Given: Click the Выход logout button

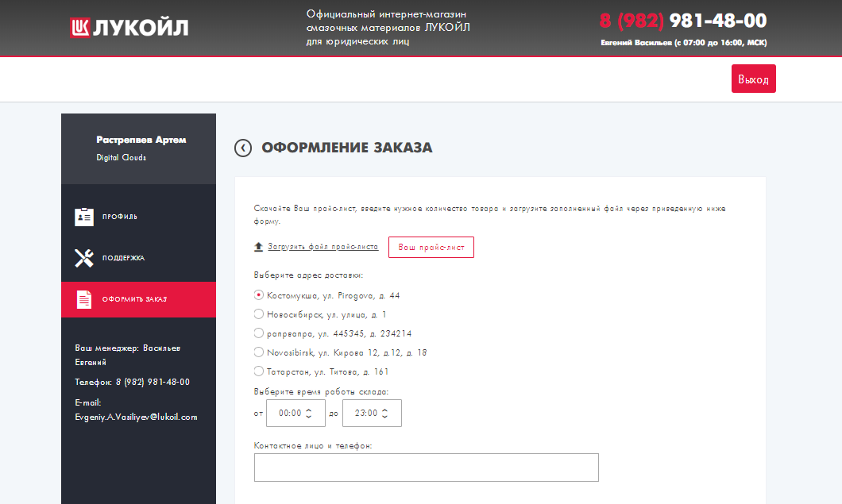Looking at the screenshot, I should (x=753, y=79).
